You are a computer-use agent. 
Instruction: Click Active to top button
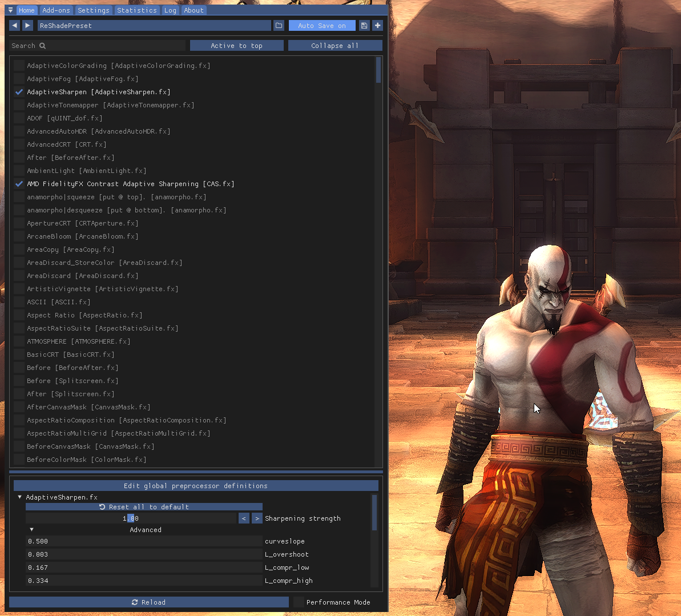coord(237,46)
